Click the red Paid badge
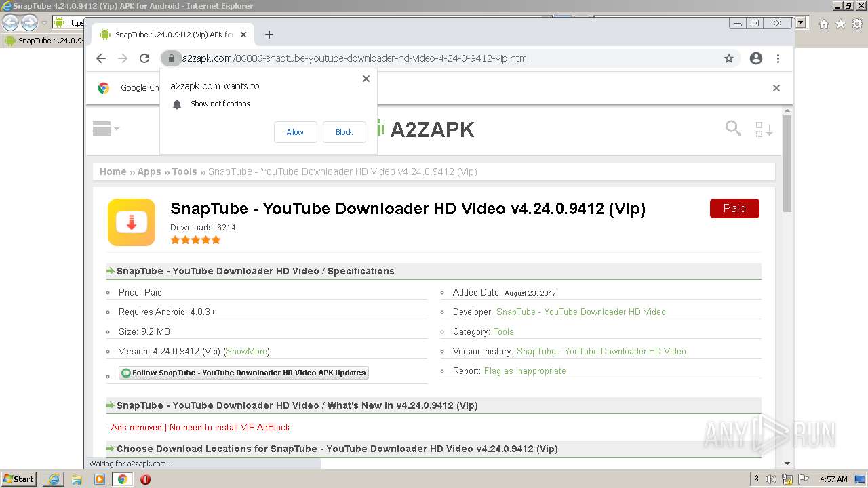This screenshot has width=868, height=488. point(734,208)
